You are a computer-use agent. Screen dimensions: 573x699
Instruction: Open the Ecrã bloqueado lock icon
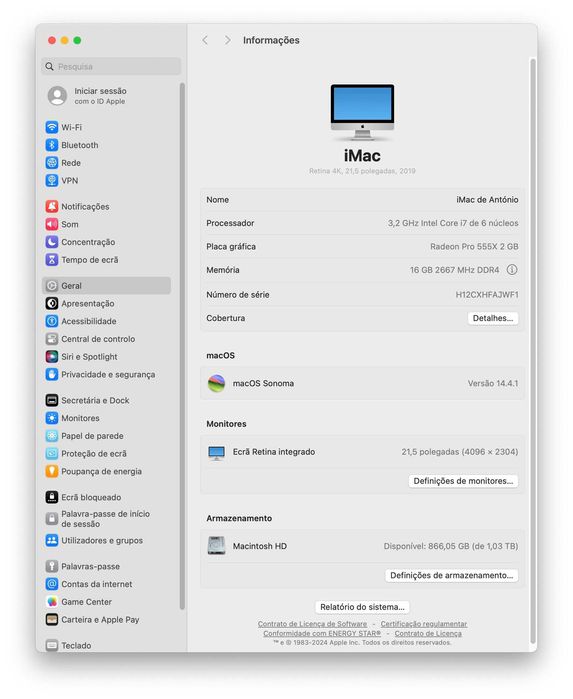point(52,497)
